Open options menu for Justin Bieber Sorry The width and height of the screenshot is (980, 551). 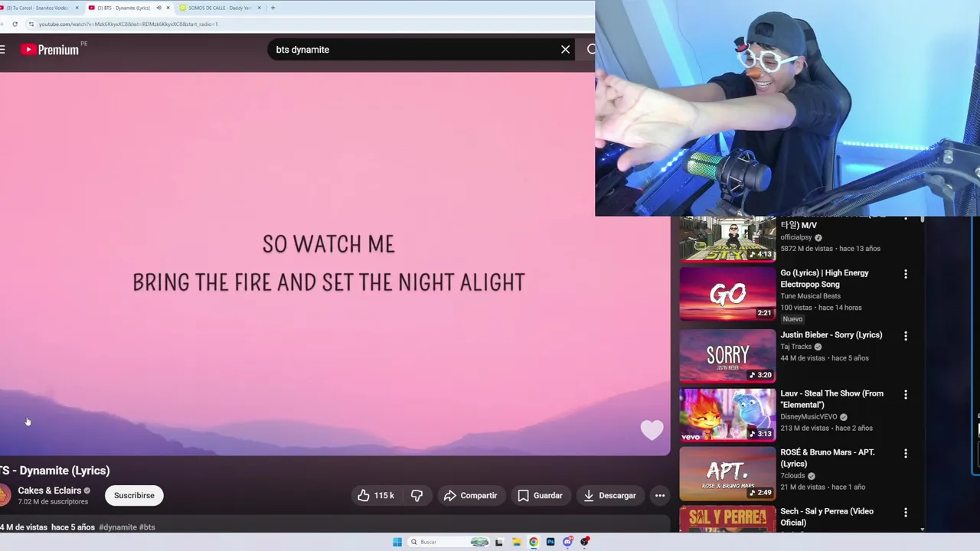coord(906,336)
